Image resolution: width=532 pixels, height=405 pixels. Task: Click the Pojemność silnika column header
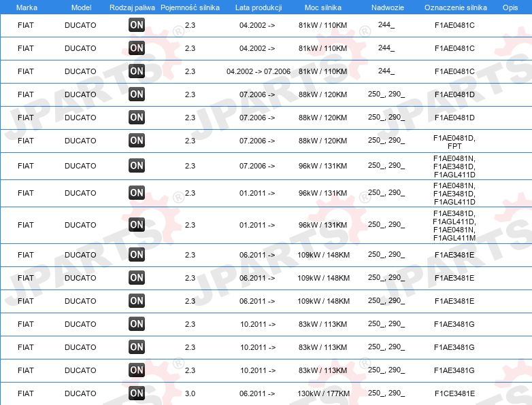pyautogui.click(x=190, y=7)
